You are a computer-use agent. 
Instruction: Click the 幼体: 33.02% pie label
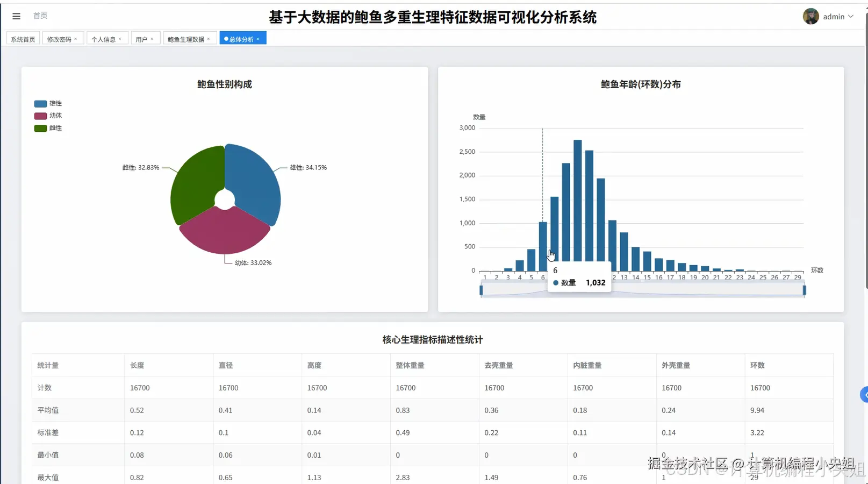253,262
